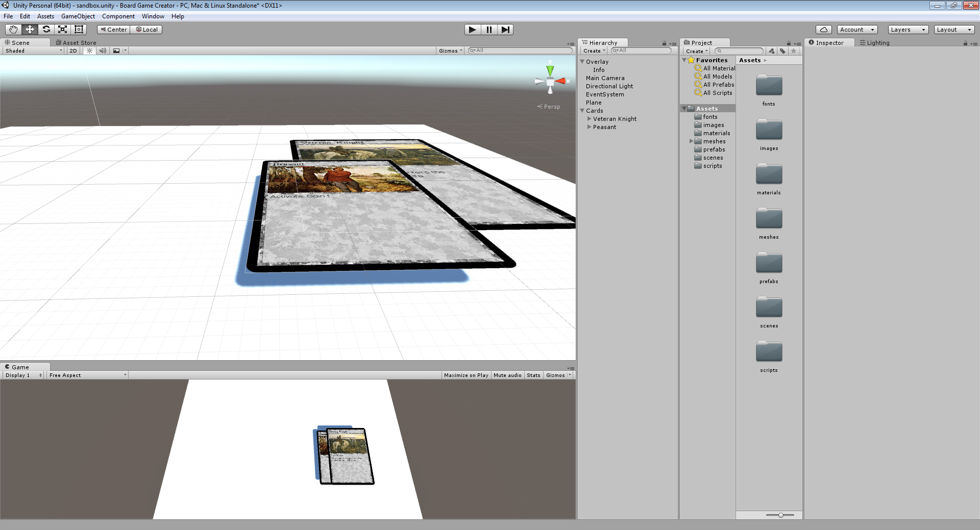
Task: Open the Edit menu
Action: 25,16
